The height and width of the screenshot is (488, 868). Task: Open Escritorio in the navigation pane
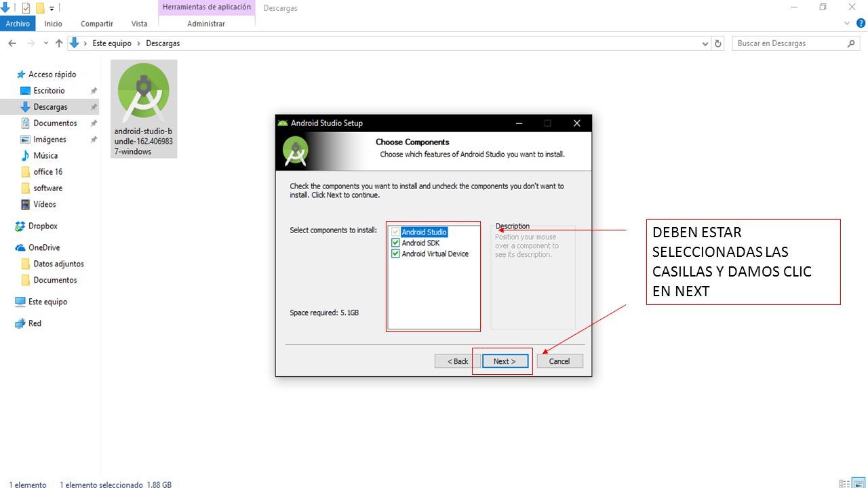(x=49, y=91)
